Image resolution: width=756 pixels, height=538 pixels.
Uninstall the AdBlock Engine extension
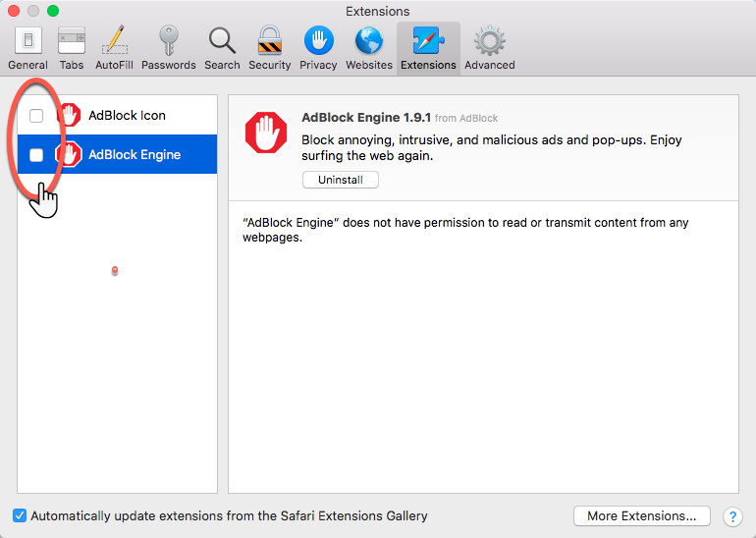[x=341, y=180]
